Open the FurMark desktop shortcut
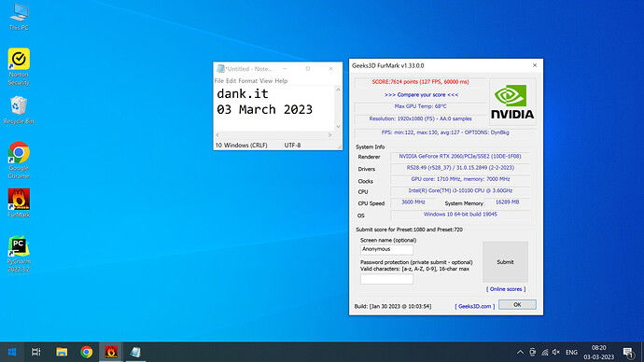Viewport: 644px width, 362px height. click(19, 202)
